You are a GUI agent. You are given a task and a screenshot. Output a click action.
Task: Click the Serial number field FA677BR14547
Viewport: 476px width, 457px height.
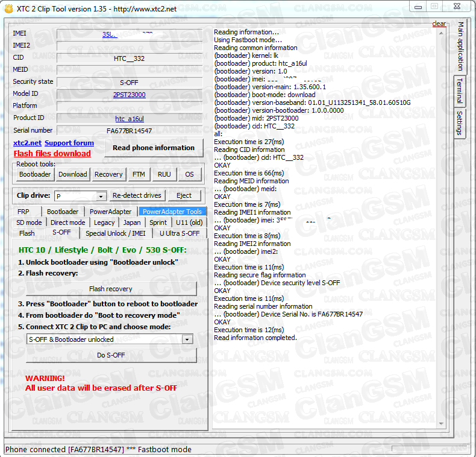130,131
